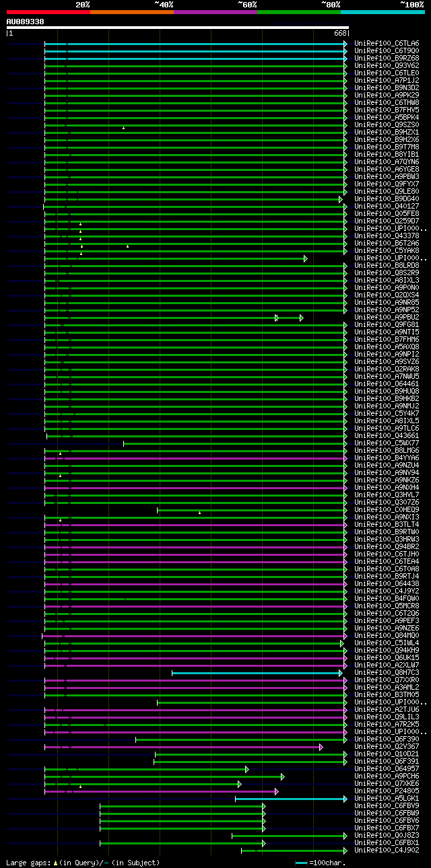Image resolution: width=431 pixels, height=868 pixels.
Task: Follow the UniRef100_Q43661 link
Action: pos(387,435)
